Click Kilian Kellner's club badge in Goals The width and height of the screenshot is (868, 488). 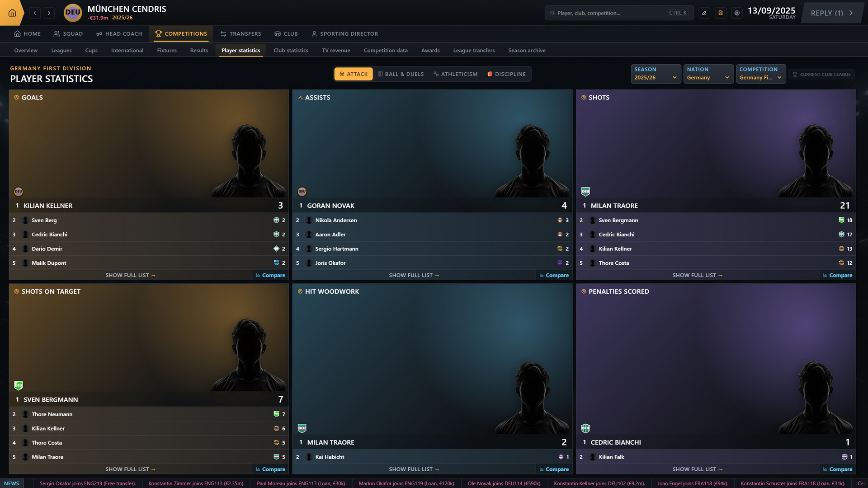coord(19,192)
